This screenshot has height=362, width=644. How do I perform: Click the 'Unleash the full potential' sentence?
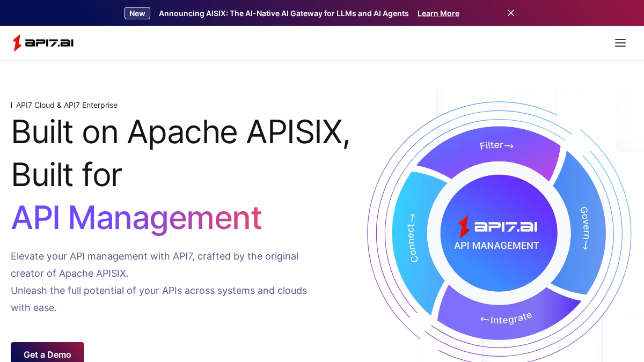(159, 299)
